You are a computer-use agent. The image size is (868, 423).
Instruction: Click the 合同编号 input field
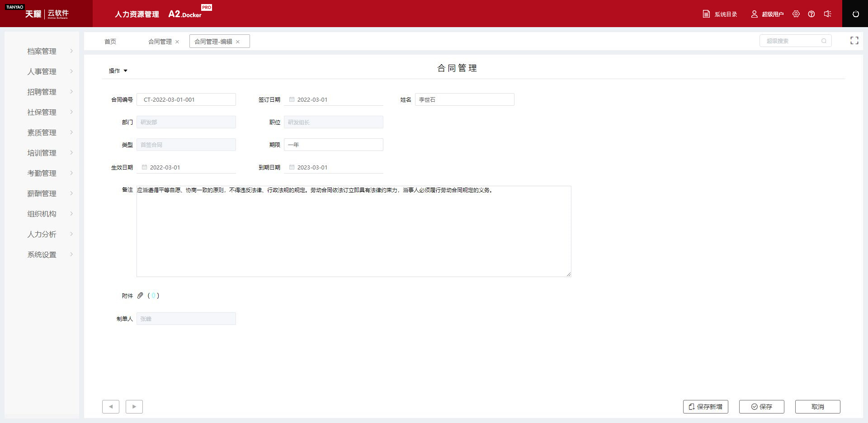(186, 100)
